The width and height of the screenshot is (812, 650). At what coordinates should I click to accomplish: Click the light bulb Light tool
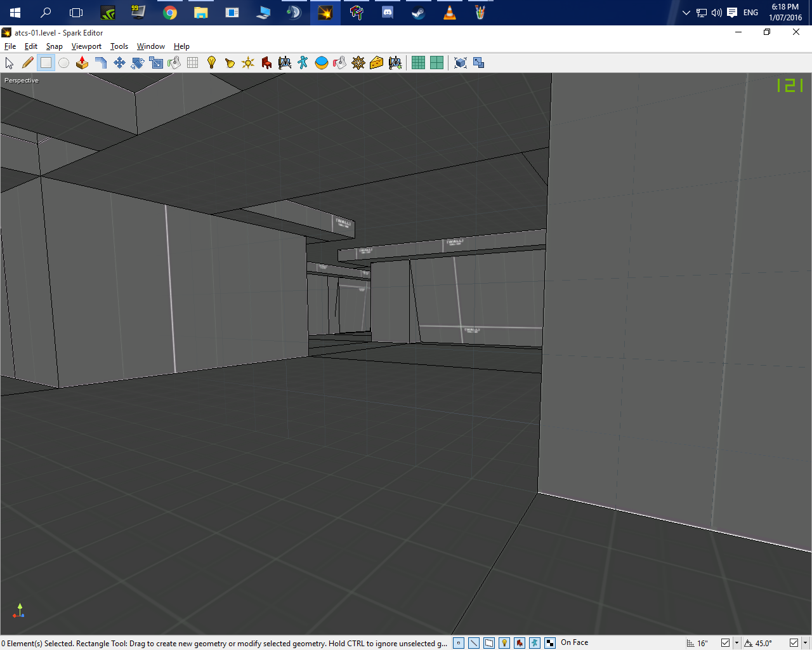pyautogui.click(x=211, y=63)
